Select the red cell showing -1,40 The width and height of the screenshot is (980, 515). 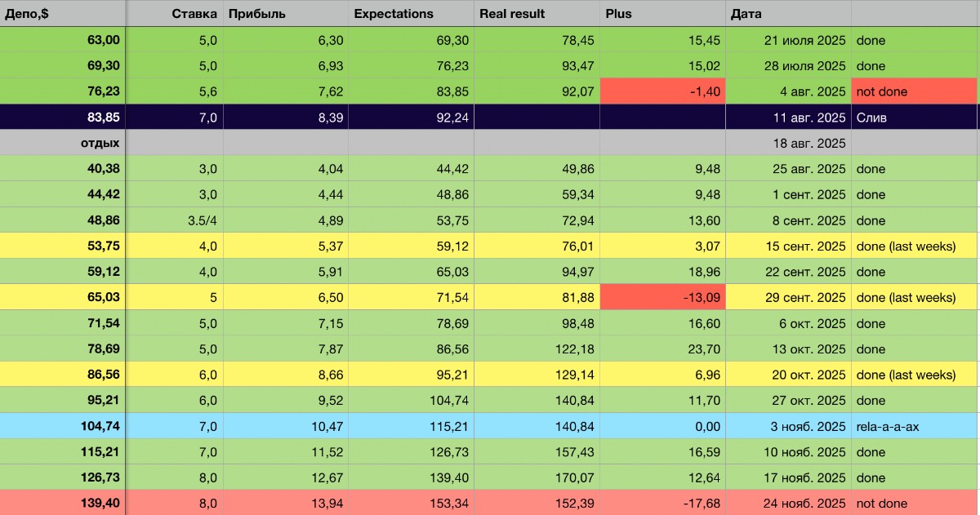pos(662,91)
